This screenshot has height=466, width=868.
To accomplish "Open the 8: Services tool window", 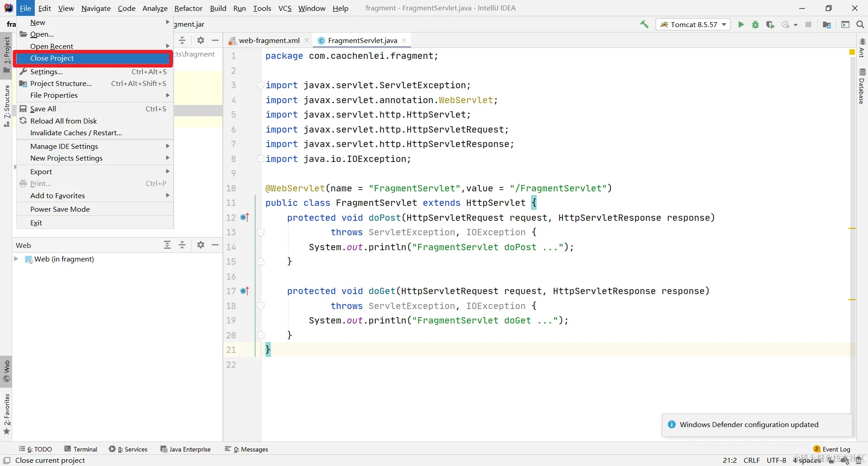I will click(x=128, y=449).
